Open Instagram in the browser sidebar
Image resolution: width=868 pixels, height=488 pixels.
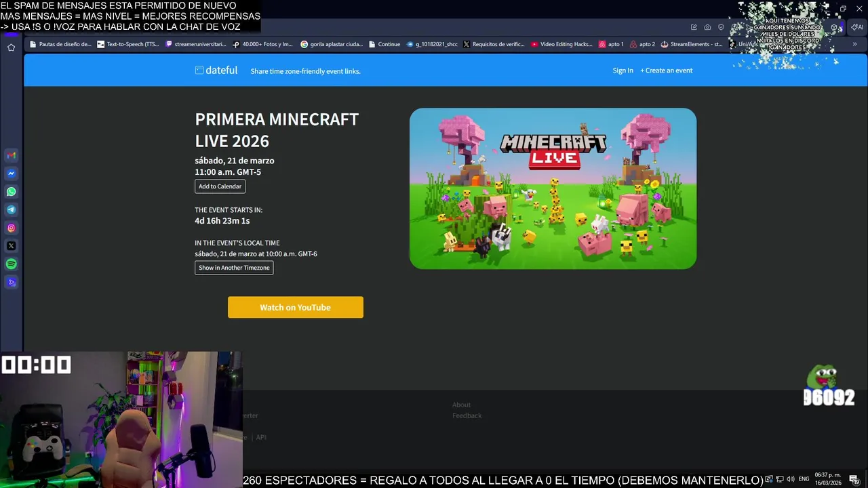(12, 228)
